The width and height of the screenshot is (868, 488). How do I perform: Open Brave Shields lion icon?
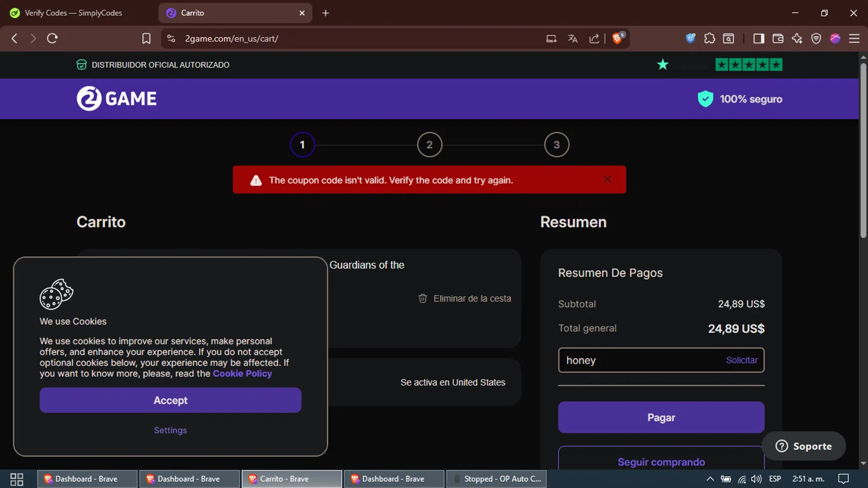(x=618, y=38)
